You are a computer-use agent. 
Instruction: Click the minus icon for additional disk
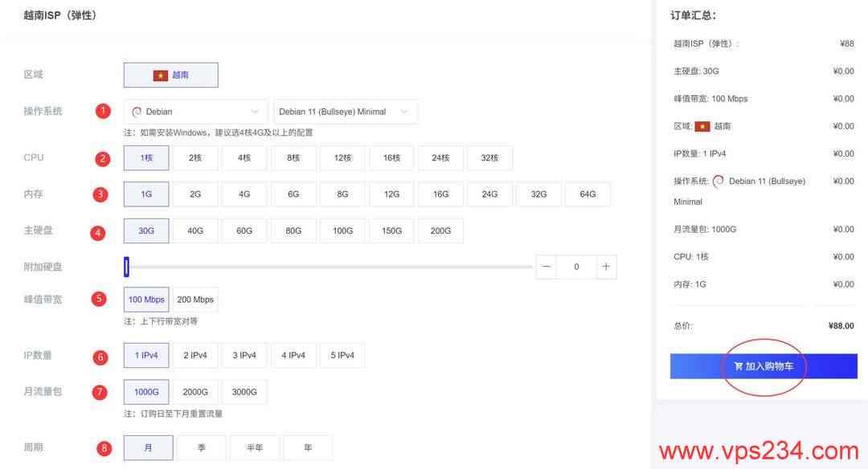547,267
